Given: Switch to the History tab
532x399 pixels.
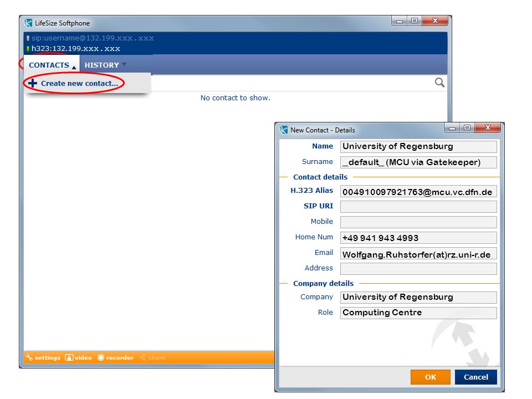Looking at the screenshot, I should pos(101,65).
